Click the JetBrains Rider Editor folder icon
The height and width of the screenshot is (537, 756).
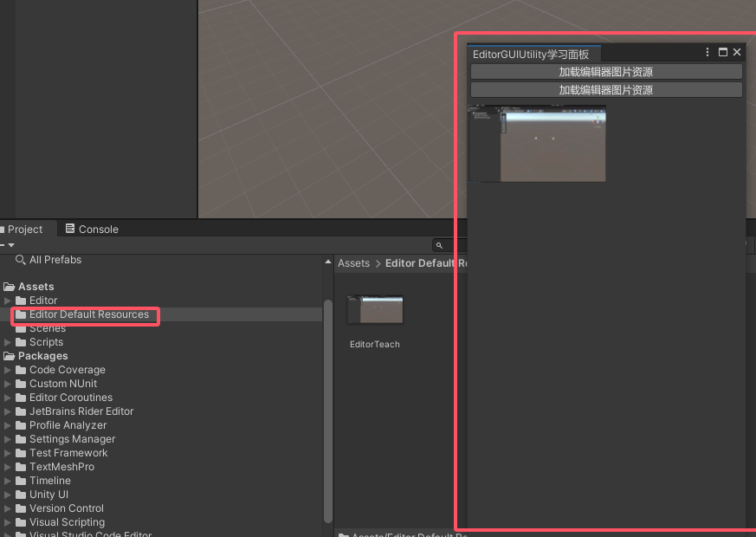pos(23,411)
